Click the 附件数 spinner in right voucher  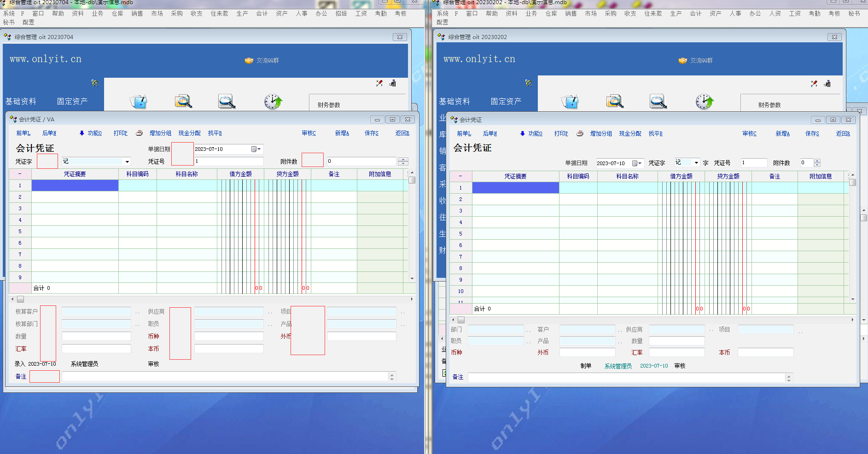point(817,163)
